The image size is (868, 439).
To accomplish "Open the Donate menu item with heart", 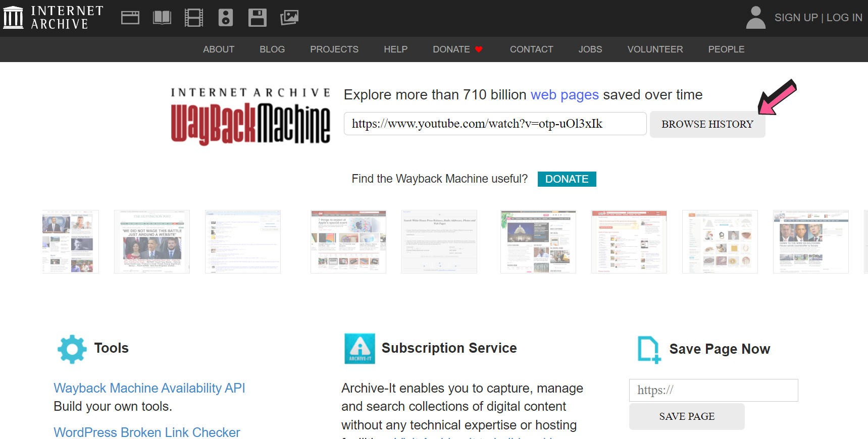I will click(x=458, y=49).
